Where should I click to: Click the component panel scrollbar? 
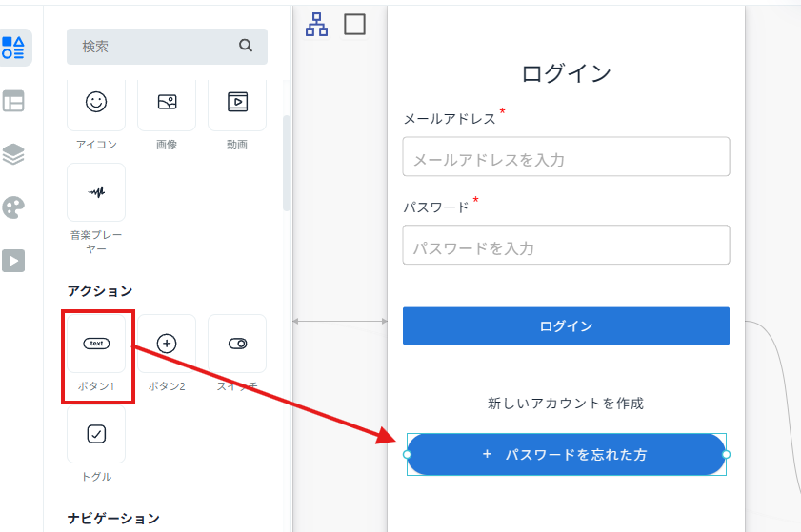point(287,164)
